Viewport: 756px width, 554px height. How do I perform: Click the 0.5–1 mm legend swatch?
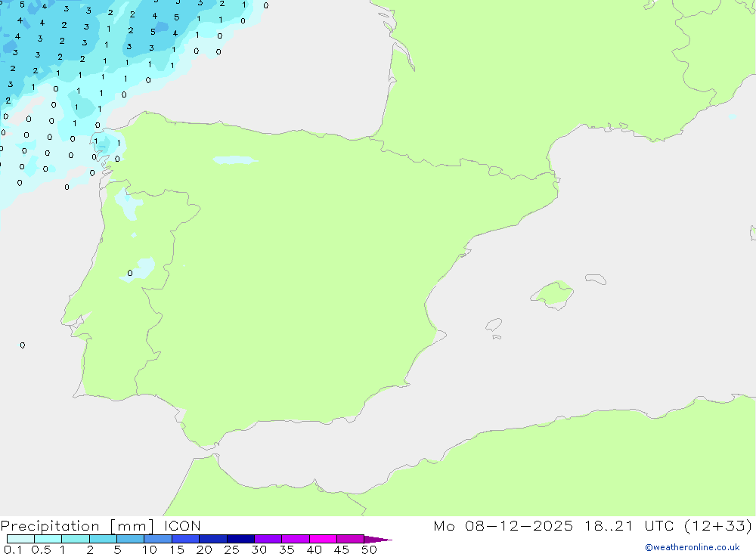(48, 539)
